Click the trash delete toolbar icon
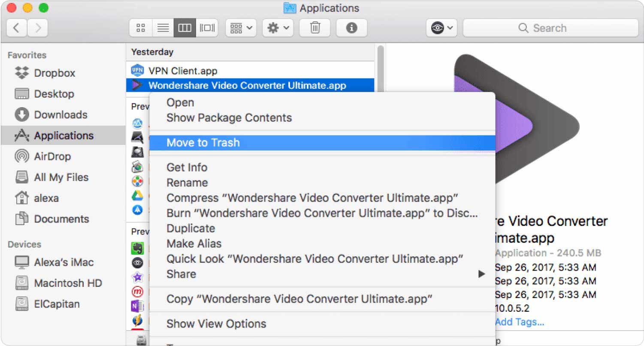 point(315,28)
